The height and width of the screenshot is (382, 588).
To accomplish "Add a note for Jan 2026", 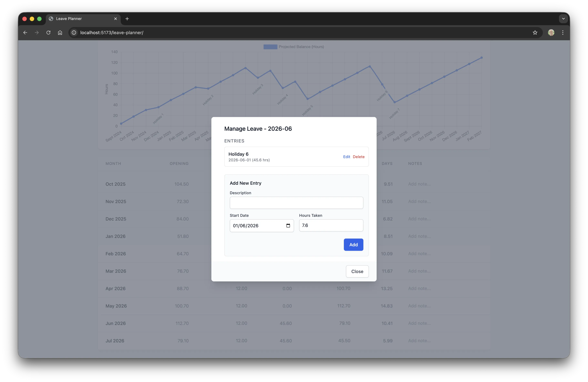I will [419, 236].
